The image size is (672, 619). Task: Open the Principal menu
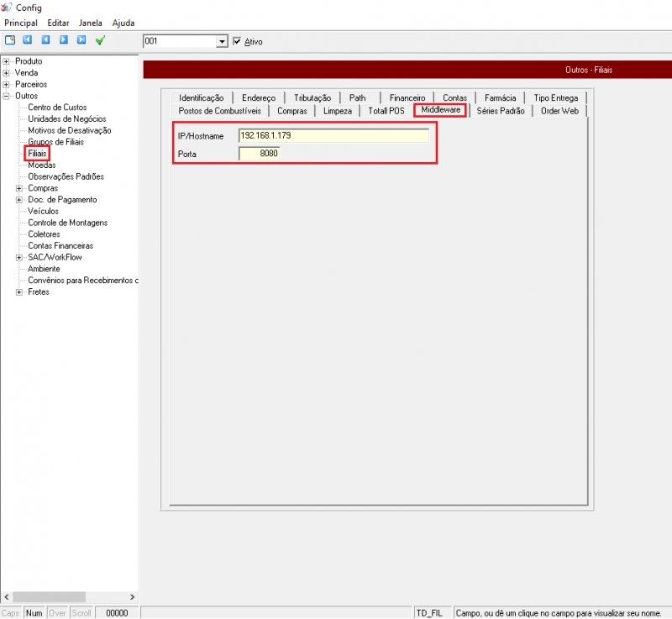pos(21,23)
